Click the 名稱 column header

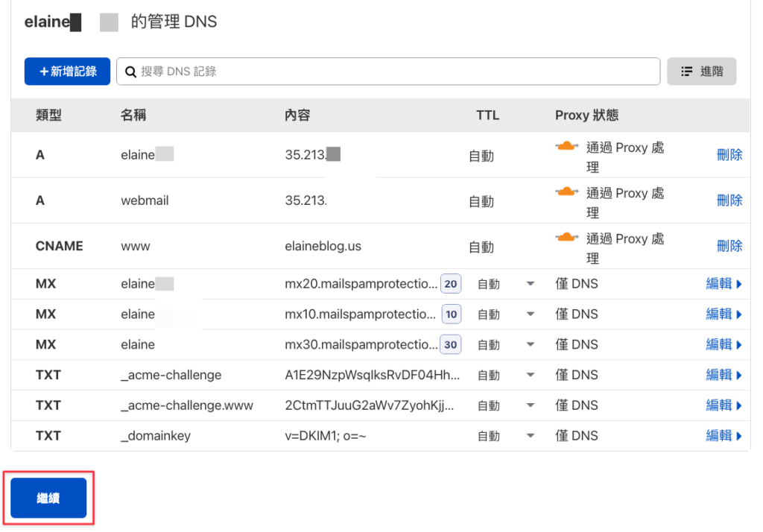tap(133, 115)
